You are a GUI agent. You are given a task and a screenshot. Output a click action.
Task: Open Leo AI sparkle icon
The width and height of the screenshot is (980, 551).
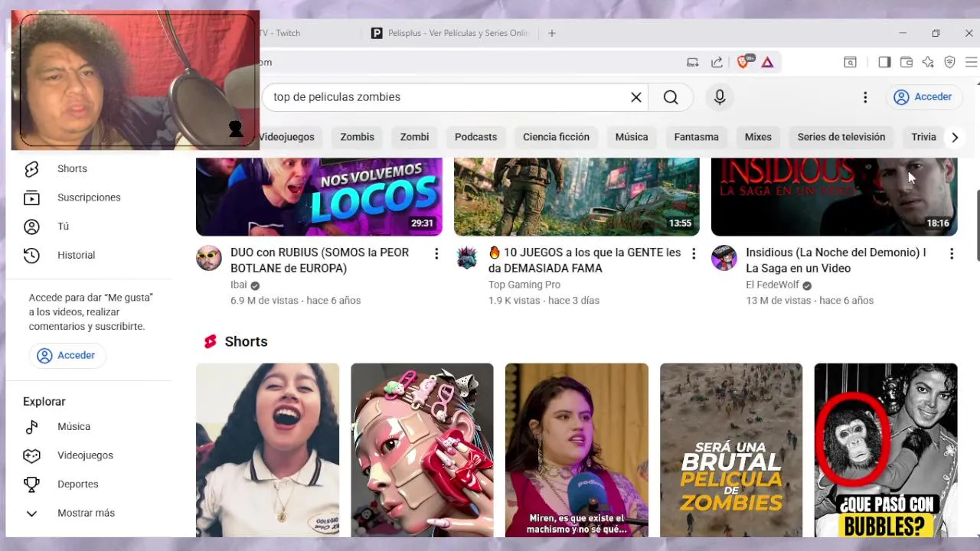click(x=928, y=62)
